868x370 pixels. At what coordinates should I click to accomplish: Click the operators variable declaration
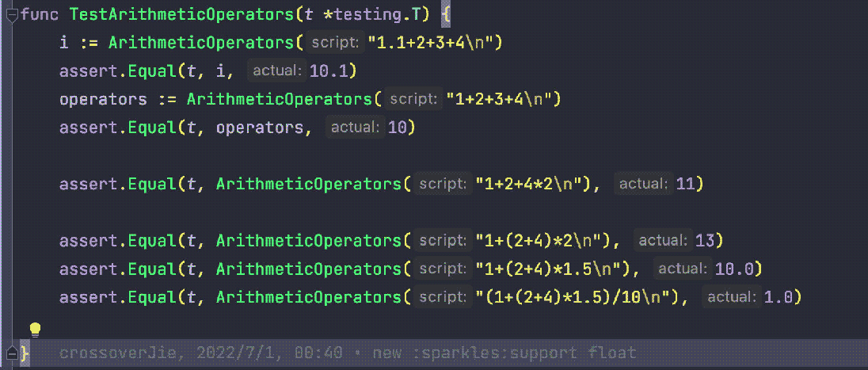click(103, 100)
